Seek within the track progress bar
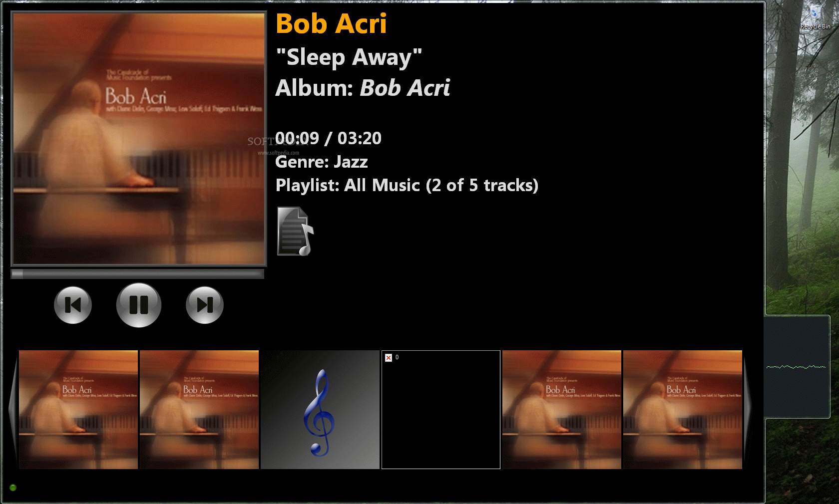 click(x=137, y=273)
